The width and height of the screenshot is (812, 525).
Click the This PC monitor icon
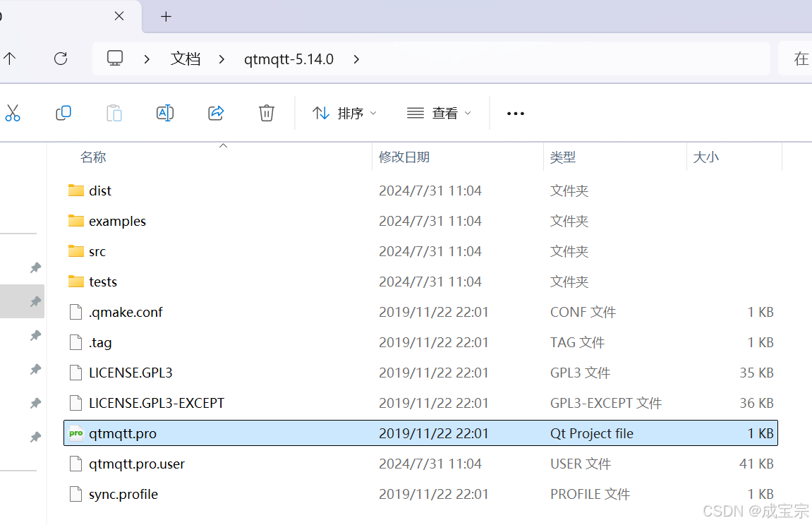coord(115,58)
